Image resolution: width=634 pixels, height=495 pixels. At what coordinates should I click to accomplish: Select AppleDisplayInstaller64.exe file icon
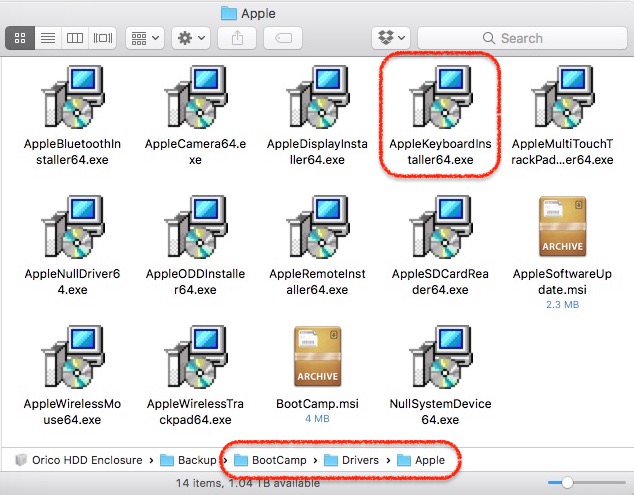[318, 97]
